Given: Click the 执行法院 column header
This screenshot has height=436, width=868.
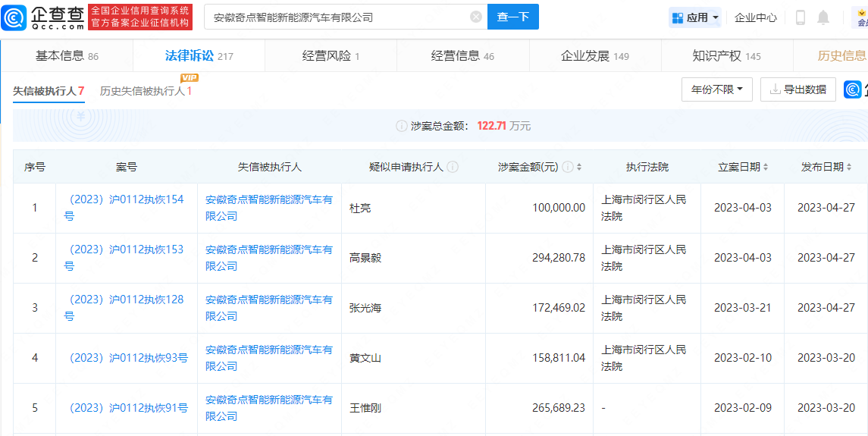Looking at the screenshot, I should click(647, 167).
